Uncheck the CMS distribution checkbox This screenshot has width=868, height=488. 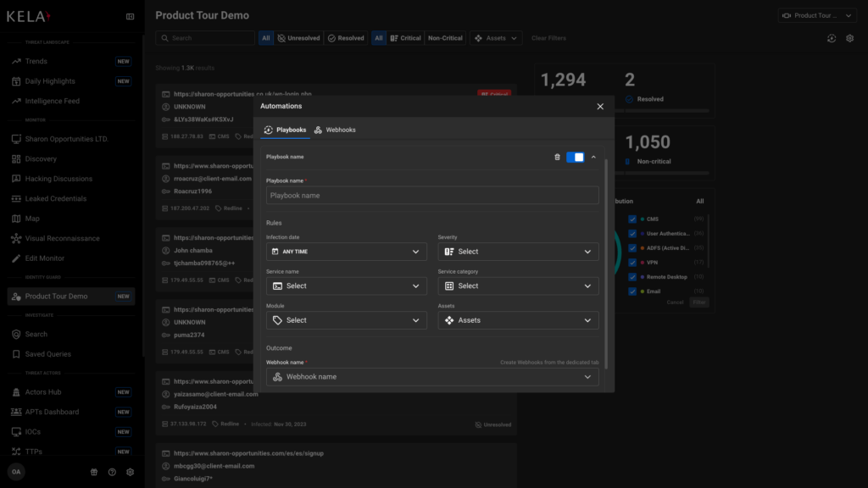[632, 218]
